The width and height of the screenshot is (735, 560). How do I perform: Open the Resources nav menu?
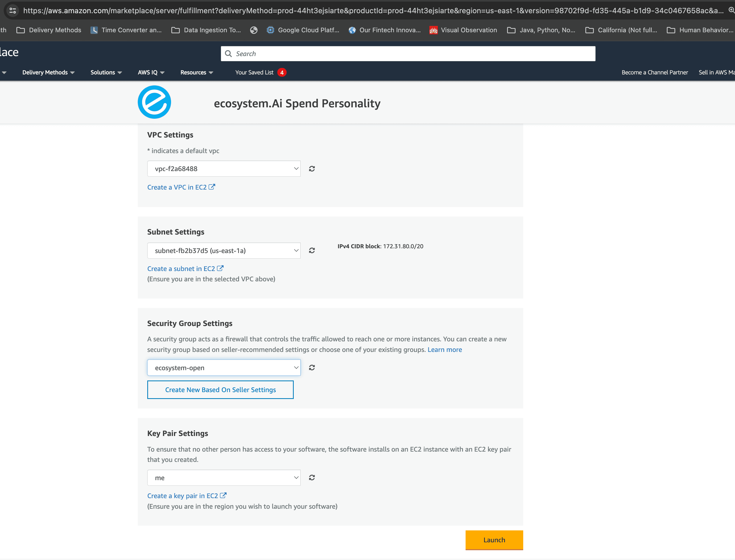tap(196, 72)
